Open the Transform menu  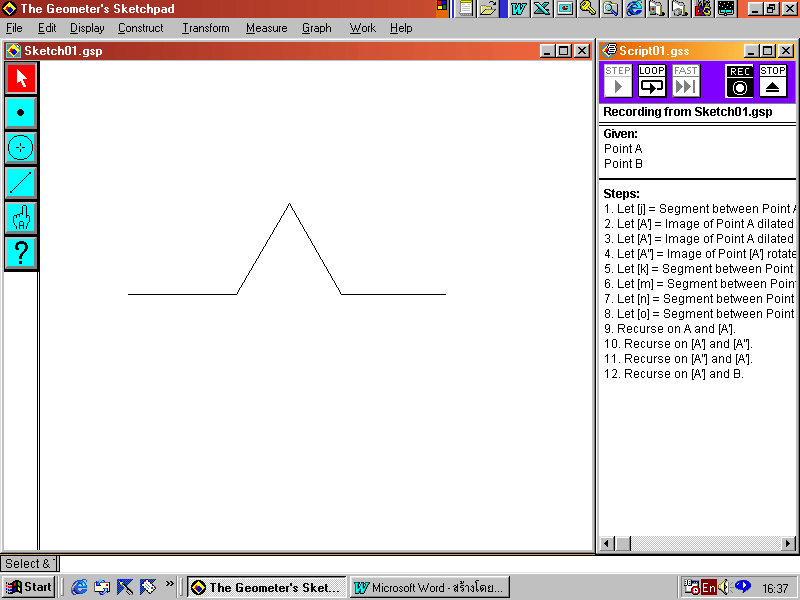pyautogui.click(x=206, y=28)
